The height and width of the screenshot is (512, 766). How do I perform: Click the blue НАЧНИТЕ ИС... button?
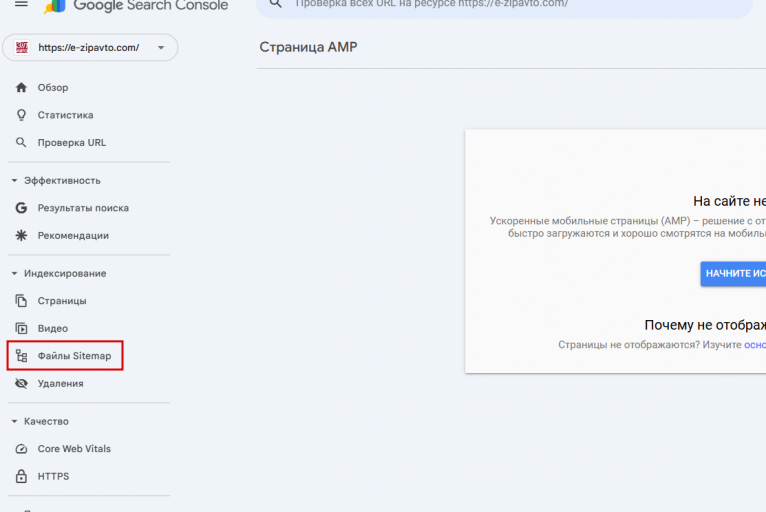(733, 274)
